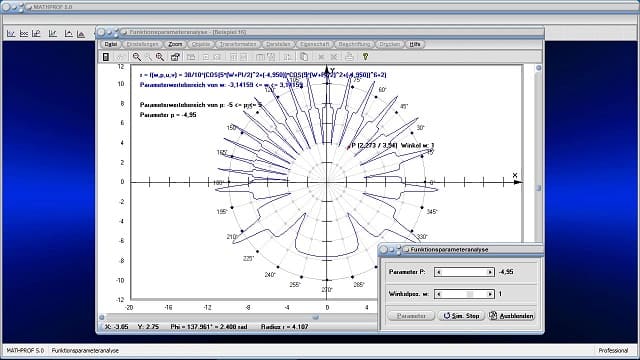Click the 'Parameter p = -4,95' label in the plot
This screenshot has height=360, width=640.
(x=168, y=115)
